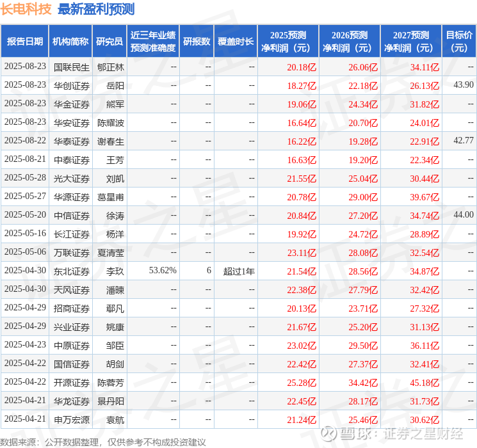The height and width of the screenshot is (448, 477).
Task: Select the 中泰证券 institution cell
Action: point(72,160)
